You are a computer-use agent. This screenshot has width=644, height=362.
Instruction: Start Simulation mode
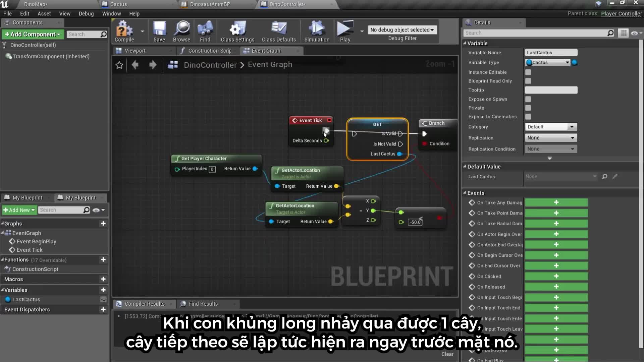coord(317,31)
